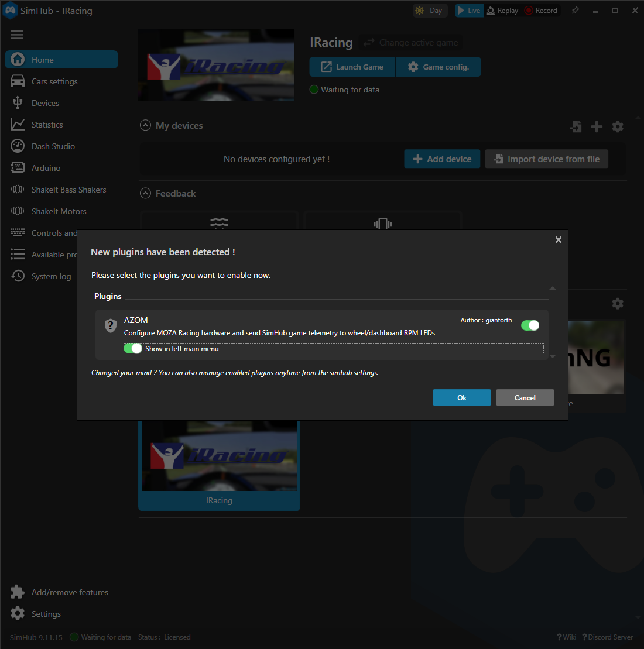
Task: Toggle Show in left main menu switch
Action: [132, 349]
